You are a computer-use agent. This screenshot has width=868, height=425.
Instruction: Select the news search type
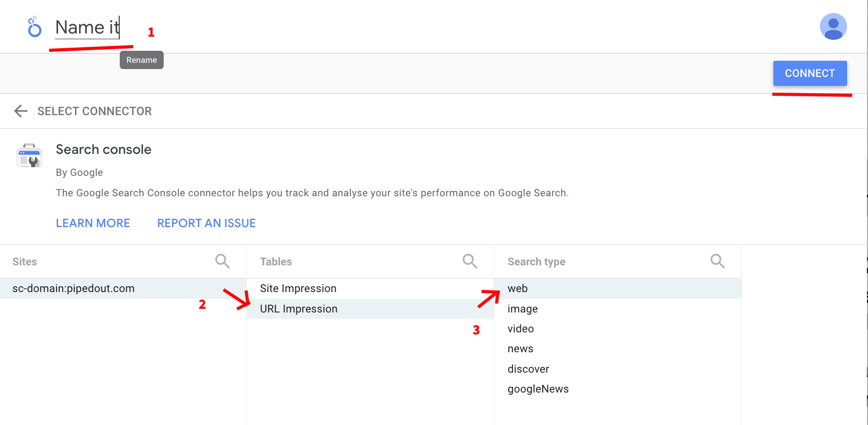pos(618,349)
